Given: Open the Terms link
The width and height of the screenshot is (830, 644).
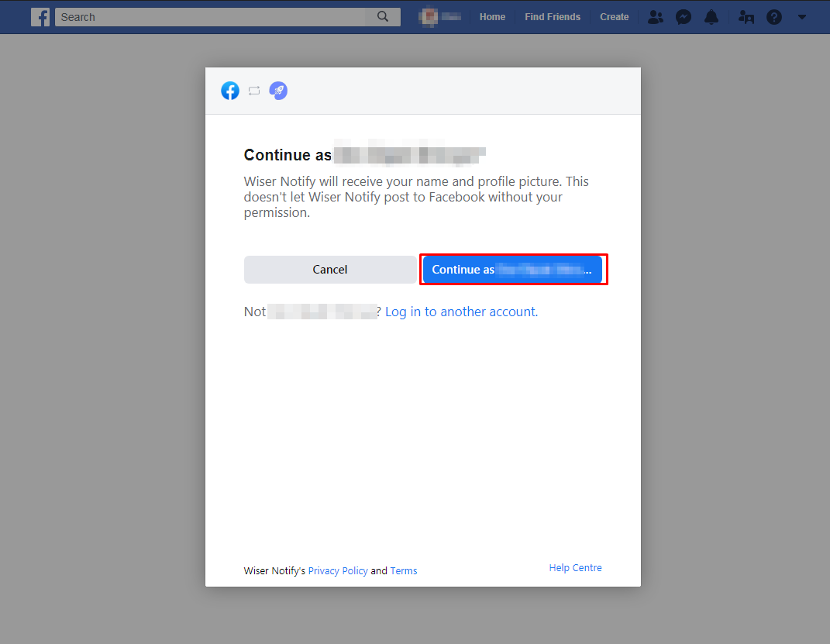Looking at the screenshot, I should (403, 570).
